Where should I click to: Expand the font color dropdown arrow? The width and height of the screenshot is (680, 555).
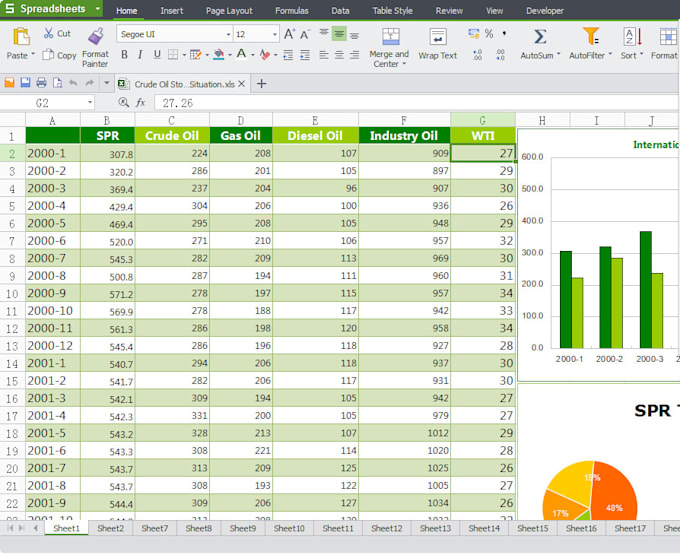pyautogui.click(x=252, y=55)
